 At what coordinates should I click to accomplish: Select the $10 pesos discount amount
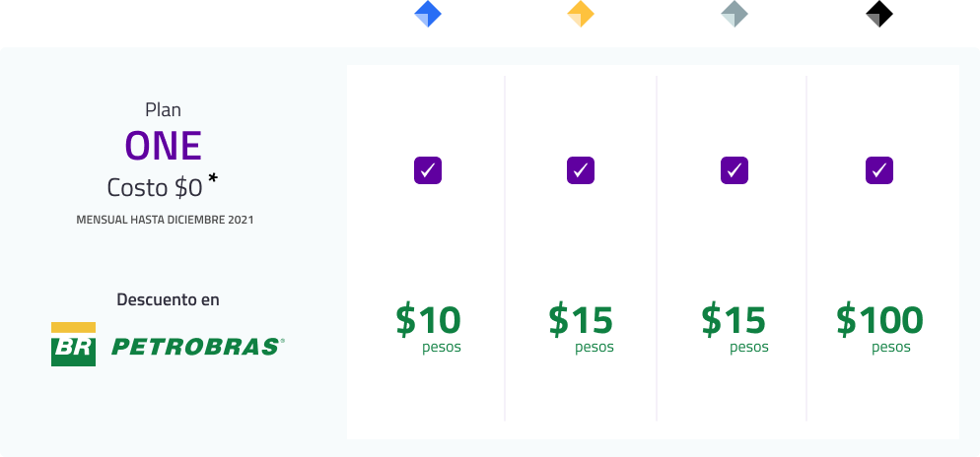click(x=429, y=329)
